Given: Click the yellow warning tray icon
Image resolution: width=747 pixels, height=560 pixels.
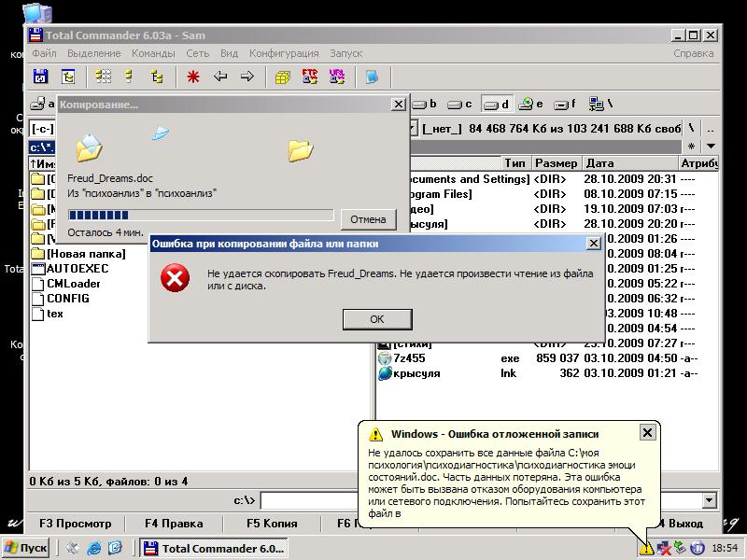Looking at the screenshot, I should (646, 549).
